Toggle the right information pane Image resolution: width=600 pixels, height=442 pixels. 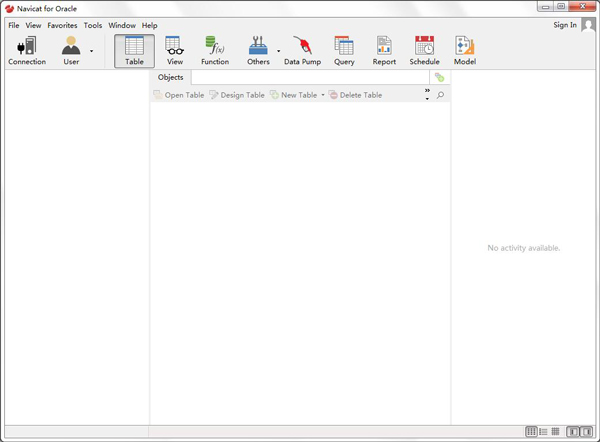586,432
